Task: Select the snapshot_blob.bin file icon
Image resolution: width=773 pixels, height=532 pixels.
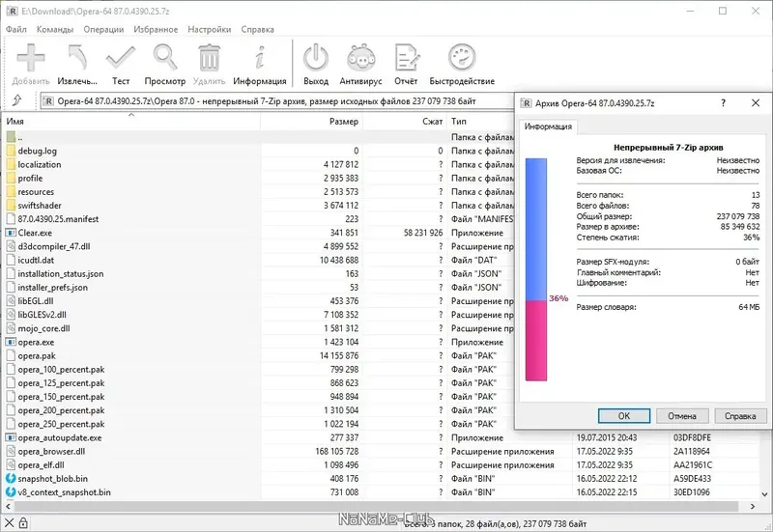Action: (x=11, y=478)
